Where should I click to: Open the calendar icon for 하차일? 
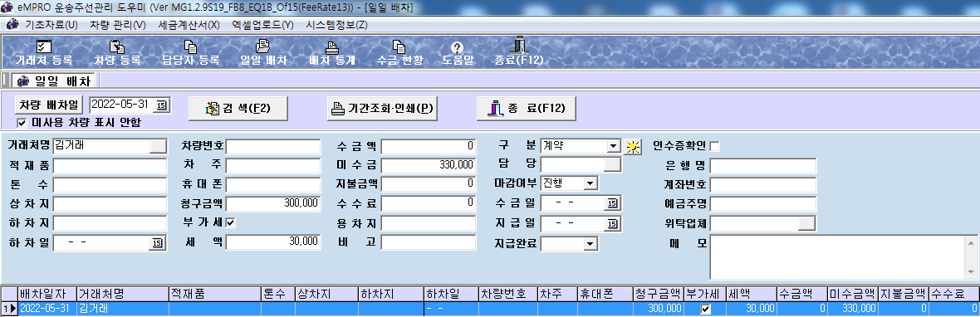pos(157,243)
